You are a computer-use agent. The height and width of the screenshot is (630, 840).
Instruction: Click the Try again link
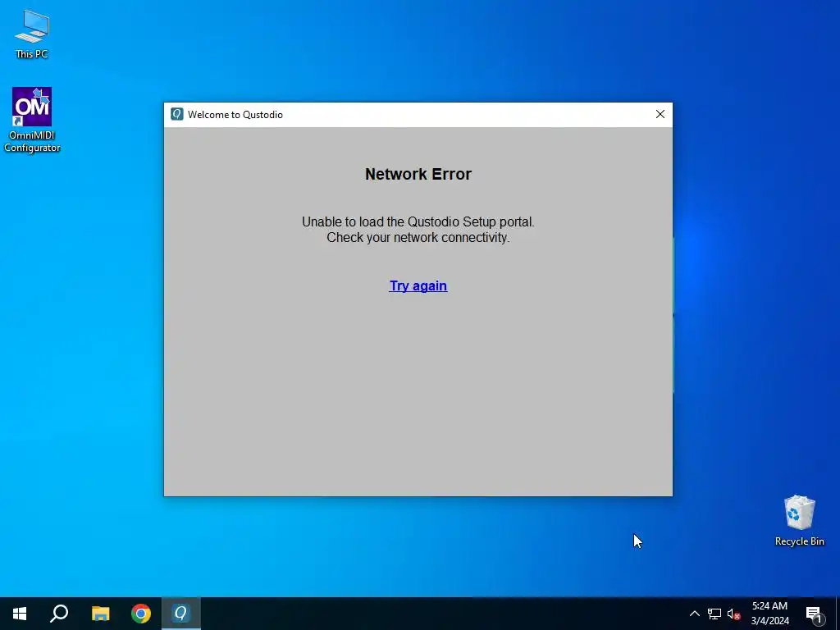pyautogui.click(x=418, y=286)
